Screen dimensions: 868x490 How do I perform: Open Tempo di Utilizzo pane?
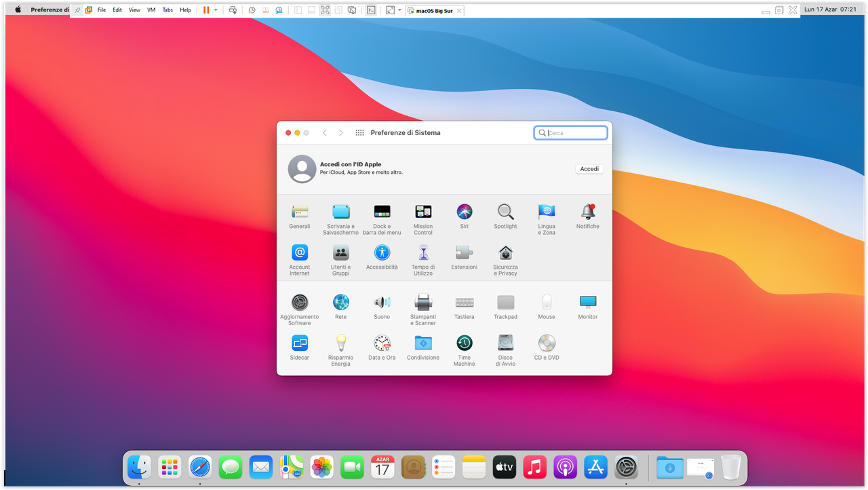[x=423, y=260]
